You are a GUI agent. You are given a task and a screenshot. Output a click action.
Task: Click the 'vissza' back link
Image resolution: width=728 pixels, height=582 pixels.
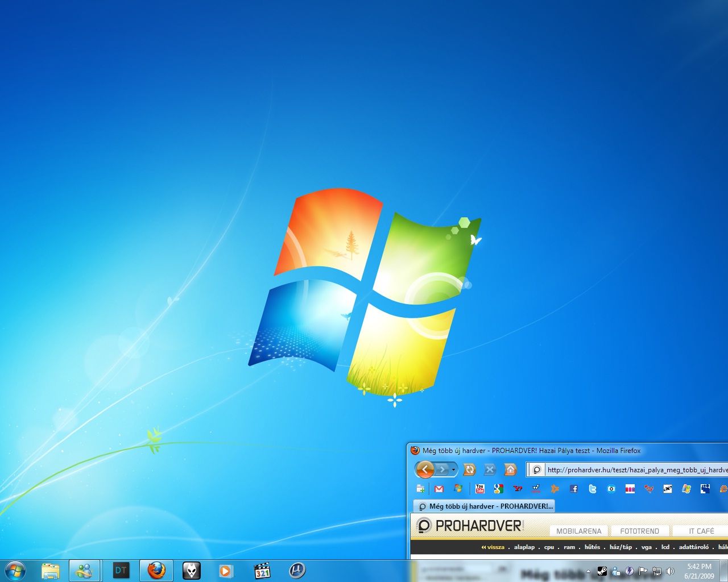coord(493,547)
